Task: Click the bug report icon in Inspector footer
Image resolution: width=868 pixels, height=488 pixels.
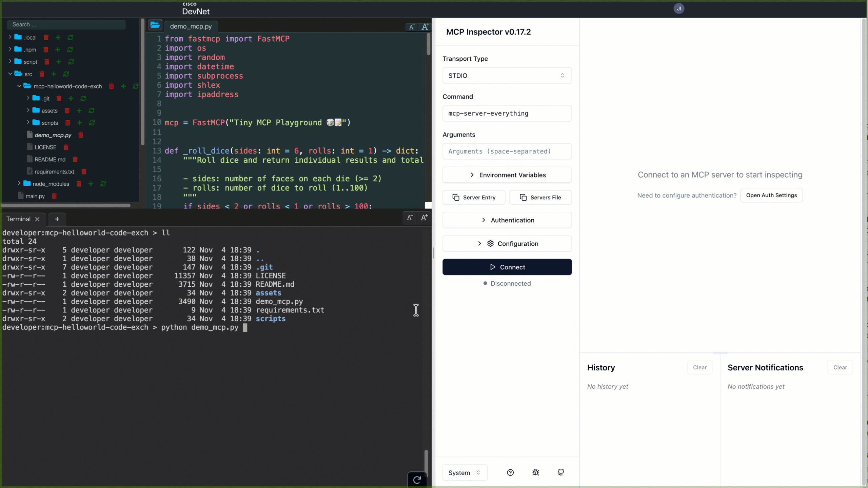Action: pos(535,472)
